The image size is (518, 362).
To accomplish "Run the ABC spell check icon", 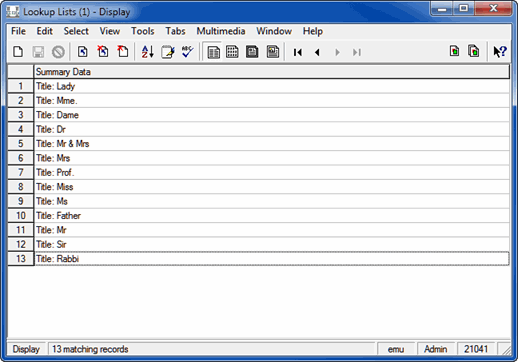I will tap(188, 52).
